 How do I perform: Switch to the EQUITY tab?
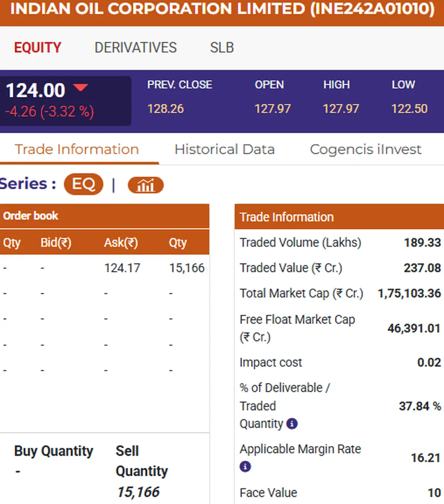pyautogui.click(x=37, y=48)
